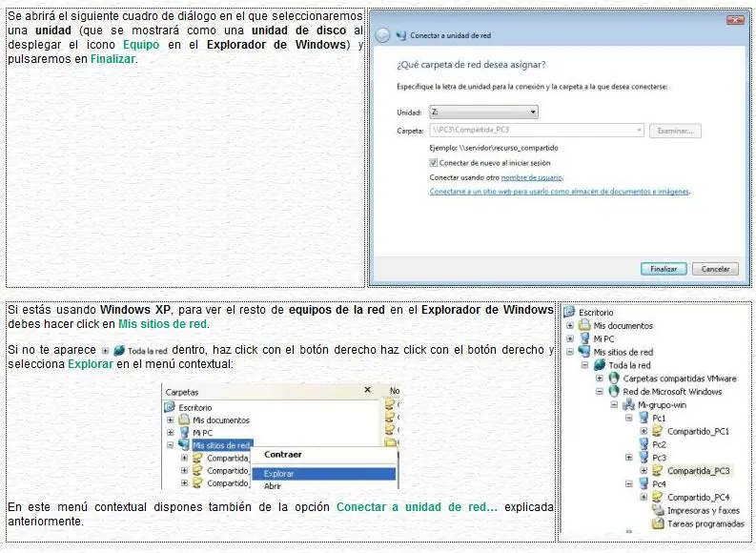756x553 pixels.
Task: Open the nombre de usuario link
Action: pos(531,177)
